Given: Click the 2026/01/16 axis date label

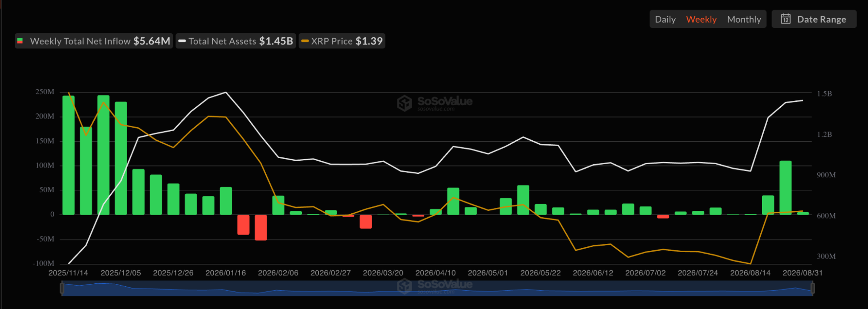Looking at the screenshot, I should point(226,273).
